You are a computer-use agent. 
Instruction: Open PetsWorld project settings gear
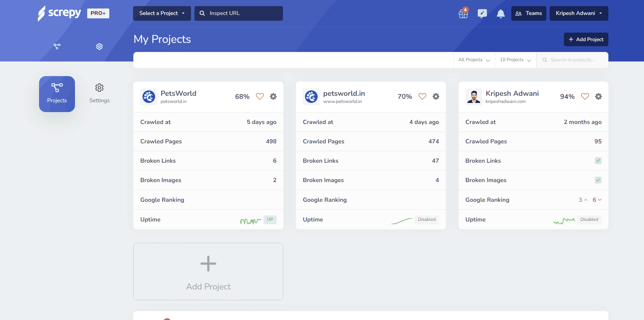(x=273, y=96)
